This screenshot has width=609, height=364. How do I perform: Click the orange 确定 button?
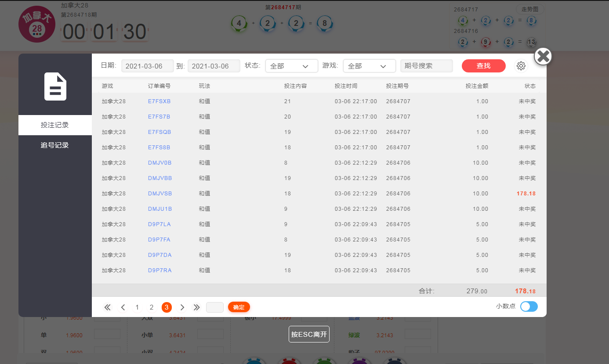[239, 307]
